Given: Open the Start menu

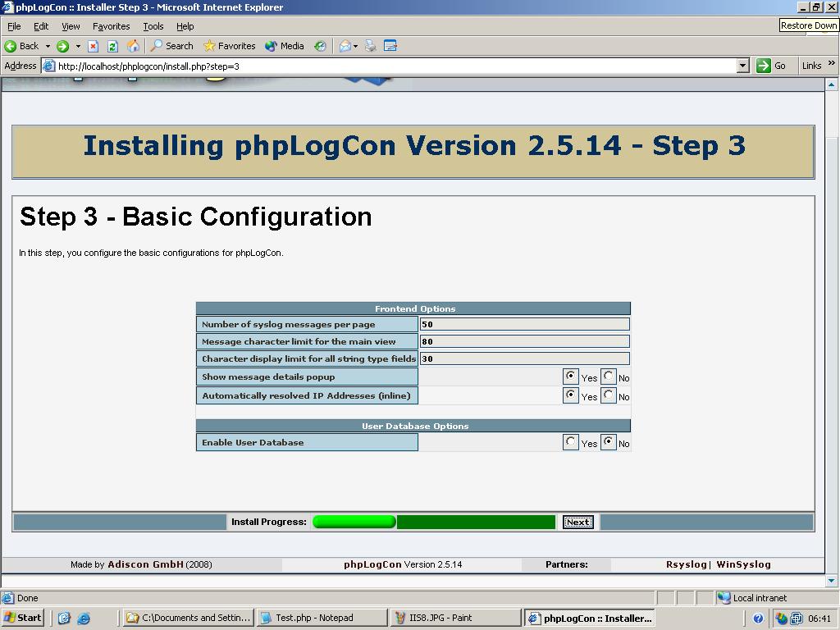Looking at the screenshot, I should tap(22, 618).
